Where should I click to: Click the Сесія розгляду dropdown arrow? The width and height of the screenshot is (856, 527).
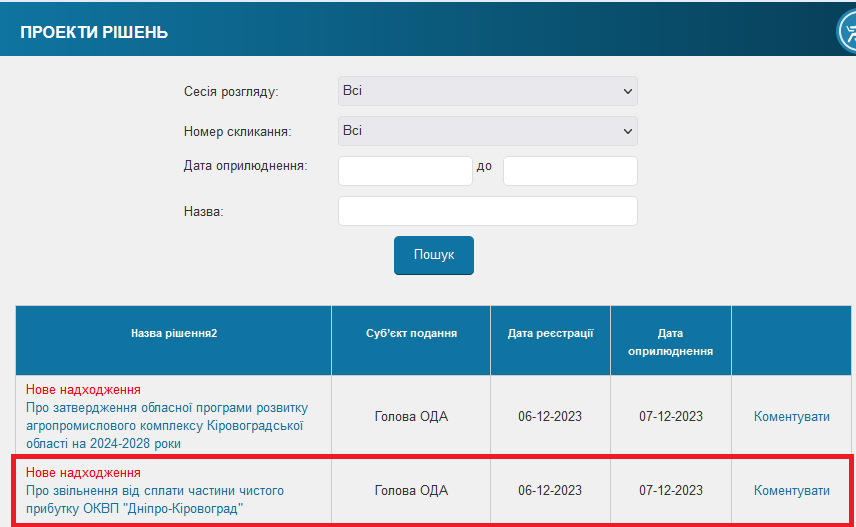pos(628,91)
